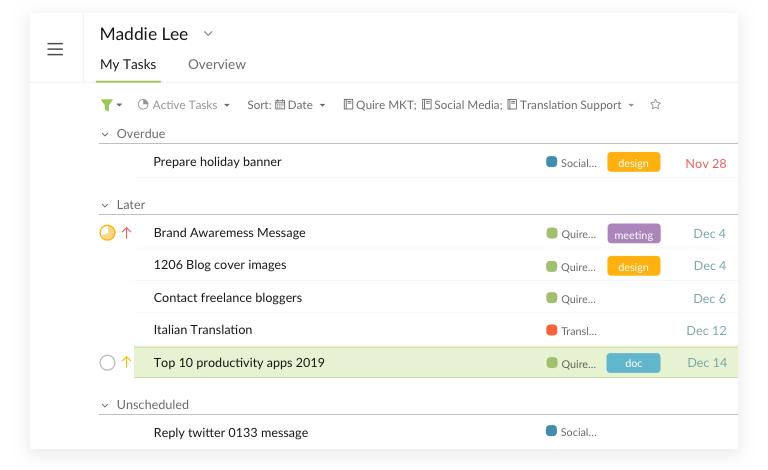Collapse the Later section
This screenshot has width=768, height=470.
point(105,205)
